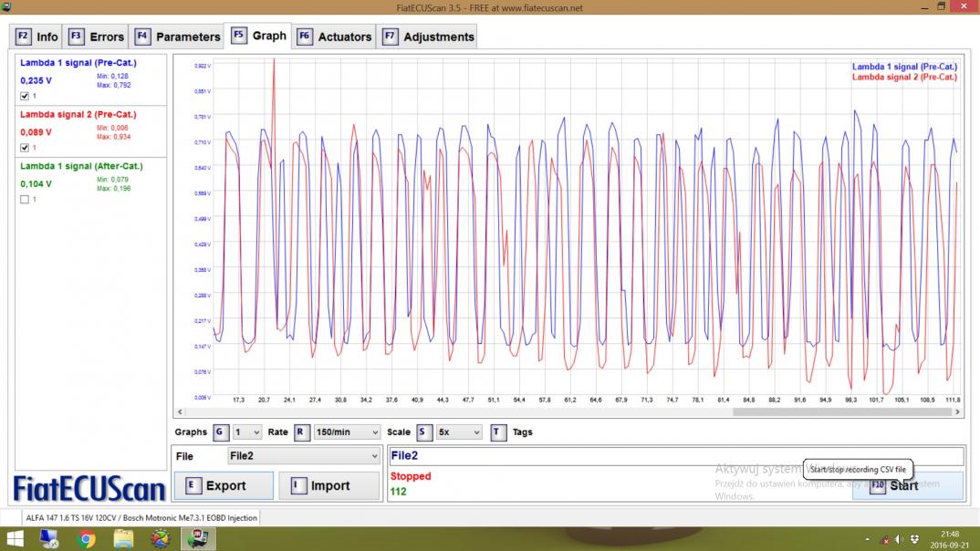This screenshot has height=551, width=980.
Task: Click the T key icon for Tags
Action: [497, 432]
